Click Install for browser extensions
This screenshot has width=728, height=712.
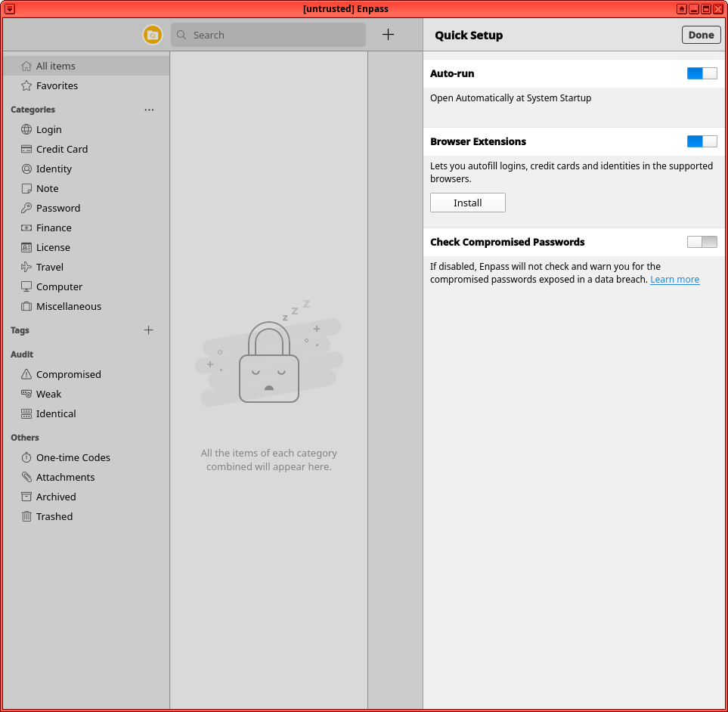click(467, 203)
